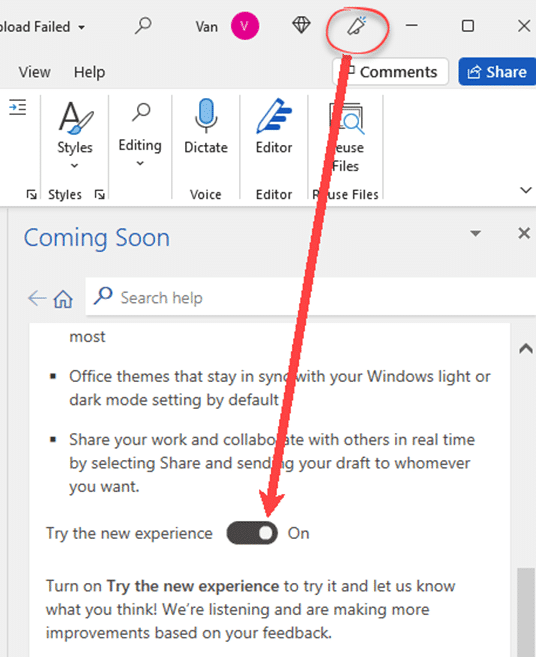The height and width of the screenshot is (657, 536).
Task: Click the Coming Soon heading
Action: 97,238
